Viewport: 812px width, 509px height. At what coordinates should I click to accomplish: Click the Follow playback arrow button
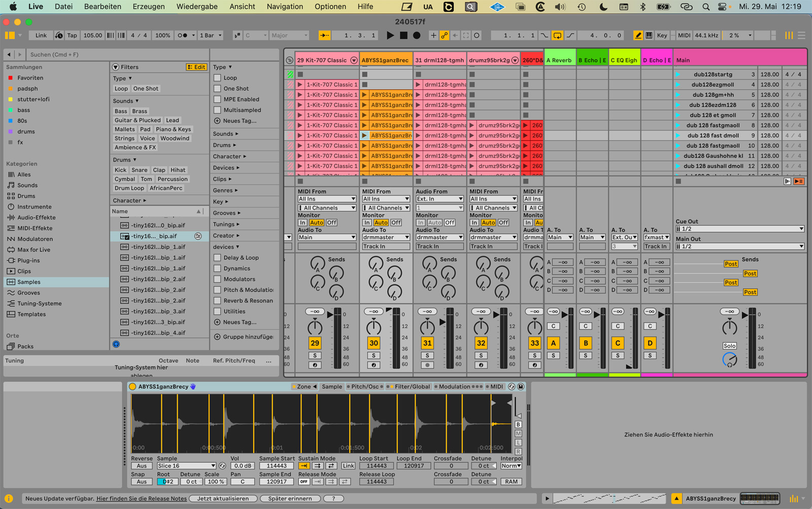pos(324,36)
